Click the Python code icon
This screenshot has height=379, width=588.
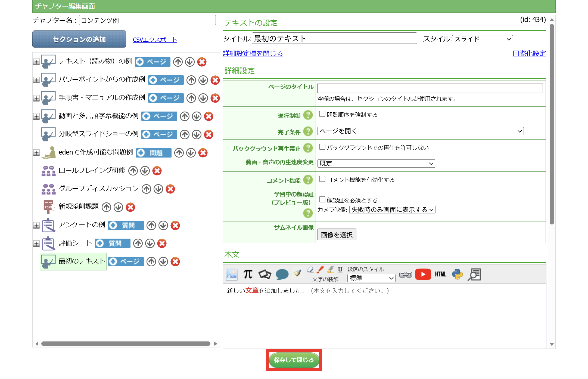458,274
